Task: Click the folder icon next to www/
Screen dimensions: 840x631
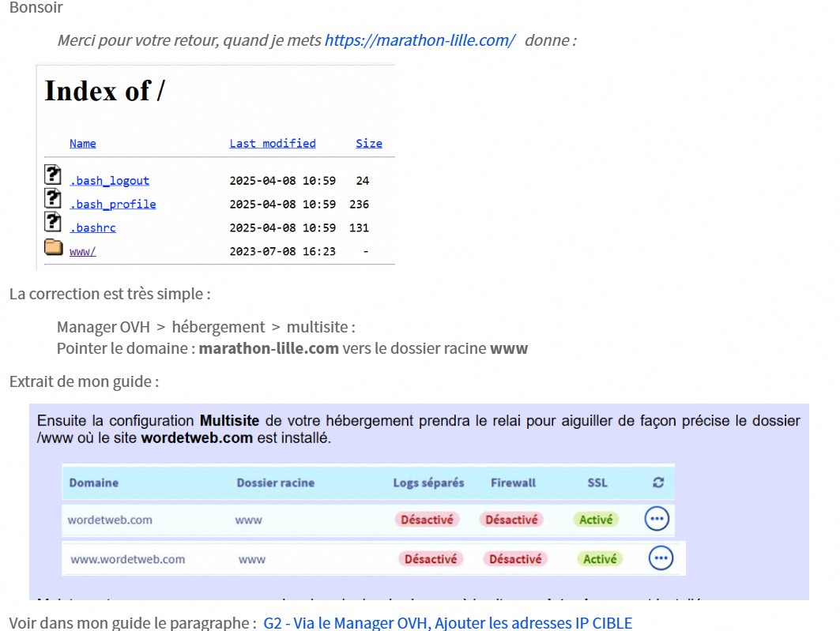Action: (53, 248)
